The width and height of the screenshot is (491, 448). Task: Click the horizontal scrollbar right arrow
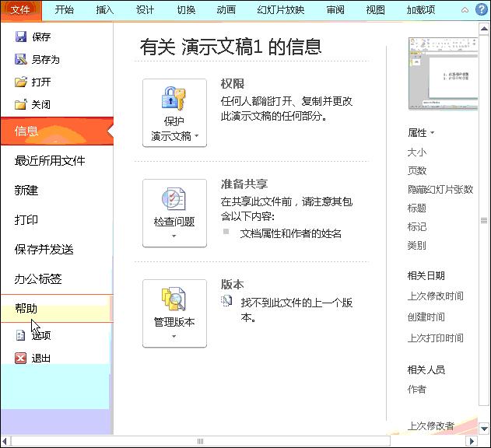click(x=472, y=442)
